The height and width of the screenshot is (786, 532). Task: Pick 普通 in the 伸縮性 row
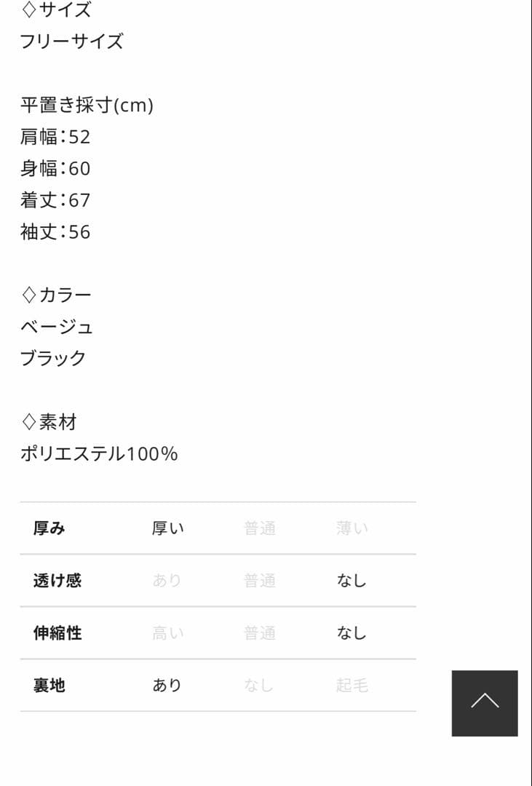point(260,633)
